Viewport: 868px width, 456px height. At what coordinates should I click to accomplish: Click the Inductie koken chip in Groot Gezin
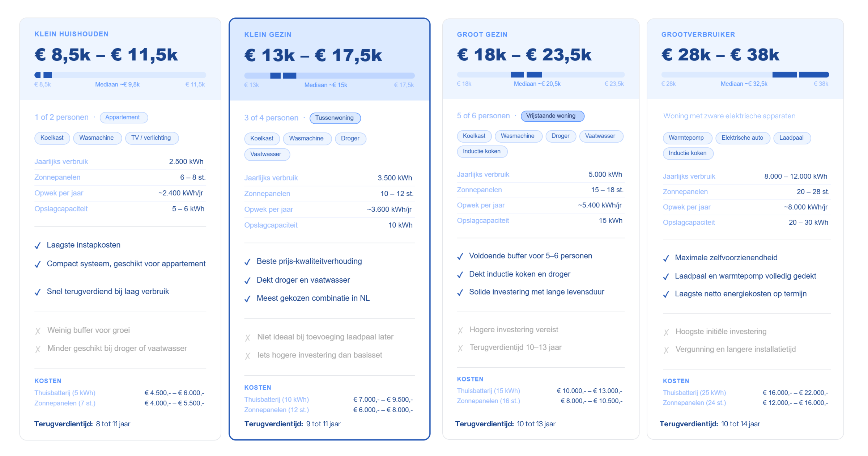tap(482, 151)
